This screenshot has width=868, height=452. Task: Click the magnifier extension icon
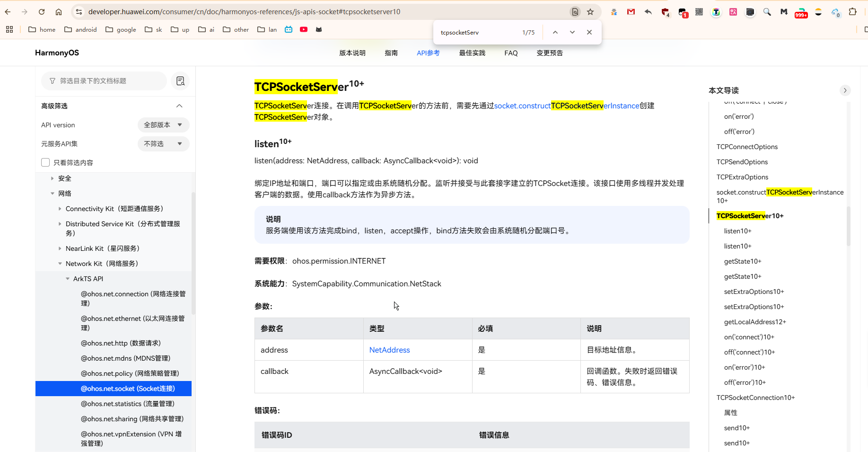[x=767, y=12]
